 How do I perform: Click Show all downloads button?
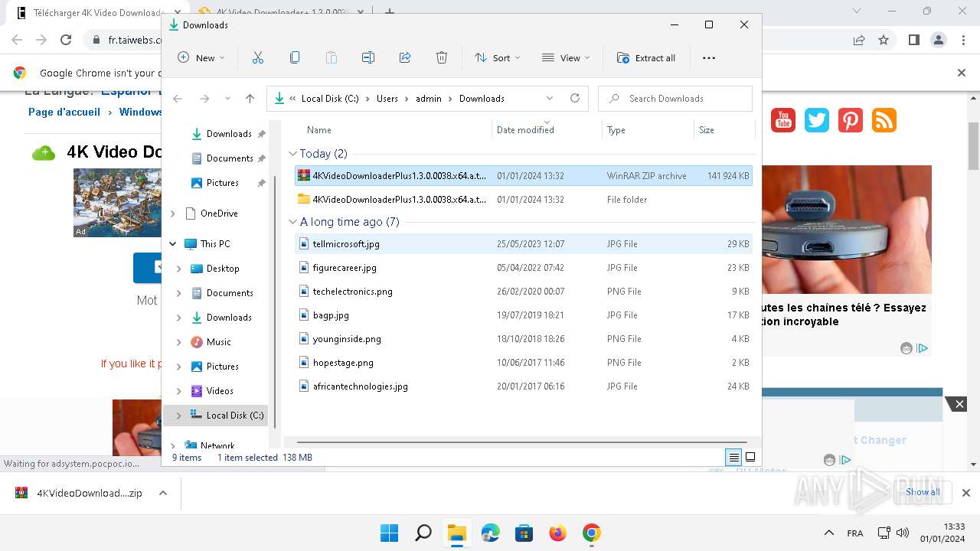[923, 492]
